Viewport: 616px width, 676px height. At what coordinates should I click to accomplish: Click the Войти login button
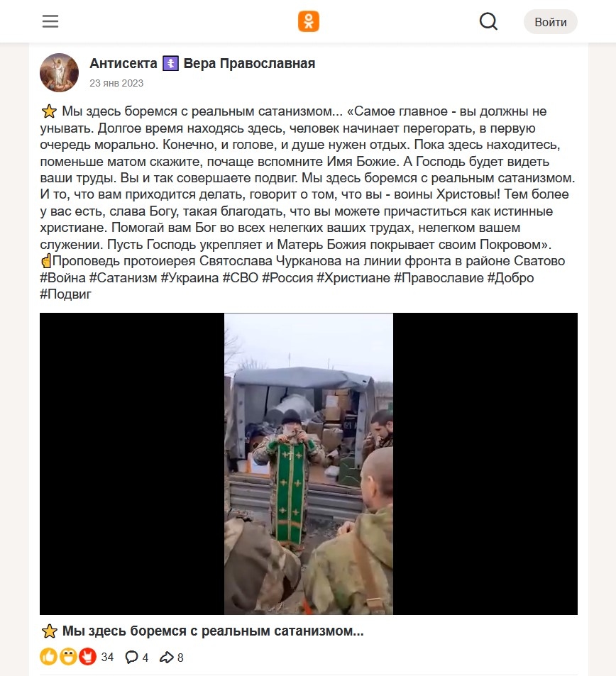point(551,21)
